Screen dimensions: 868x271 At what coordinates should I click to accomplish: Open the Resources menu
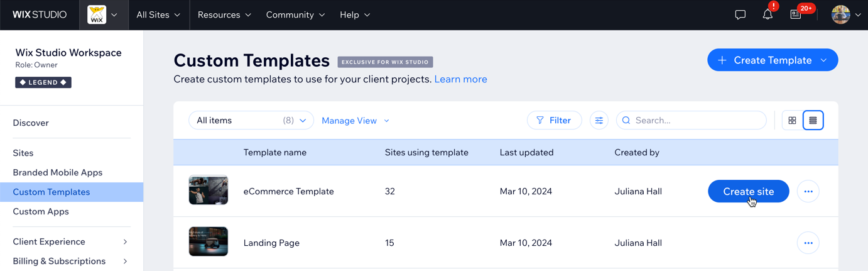(224, 14)
